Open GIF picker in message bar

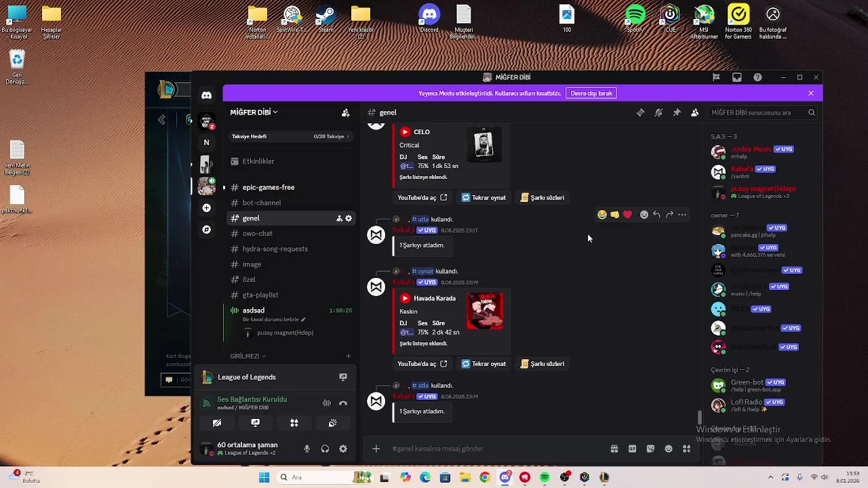[632, 449]
